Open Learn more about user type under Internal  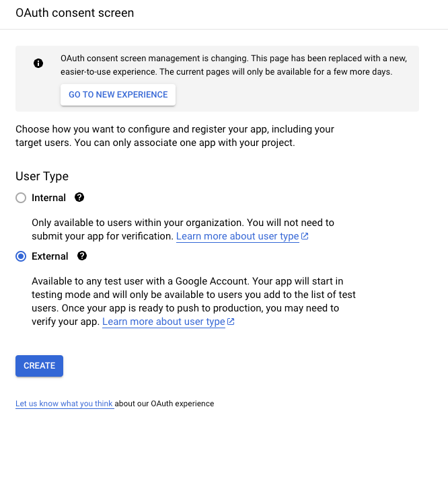tap(237, 236)
